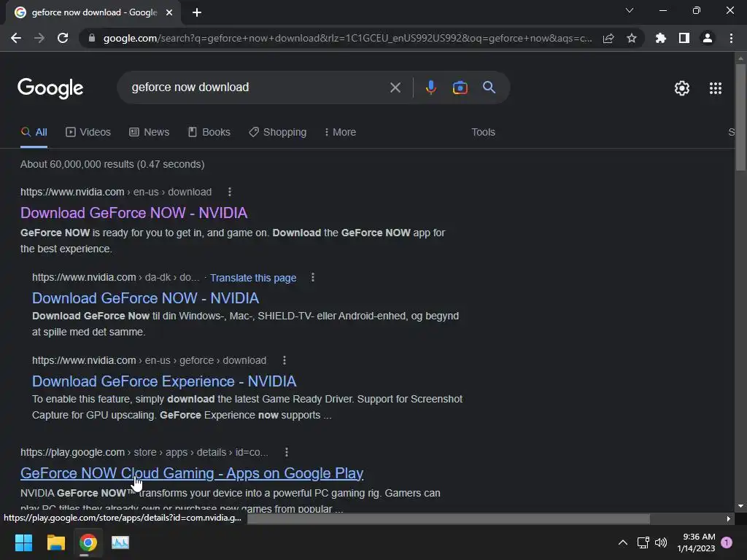747x560 pixels.
Task: Search by image camera icon
Action: (460, 87)
